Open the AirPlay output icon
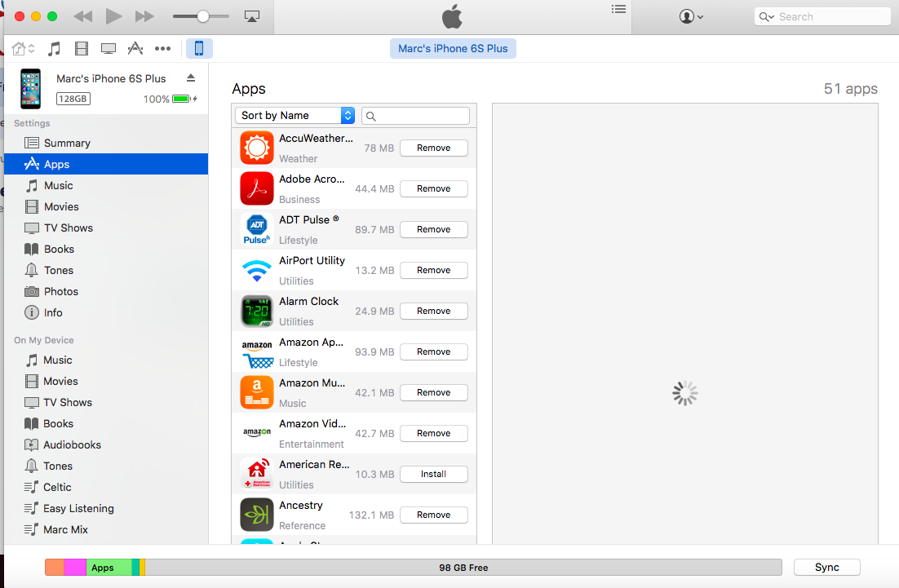899x588 pixels. (252, 16)
